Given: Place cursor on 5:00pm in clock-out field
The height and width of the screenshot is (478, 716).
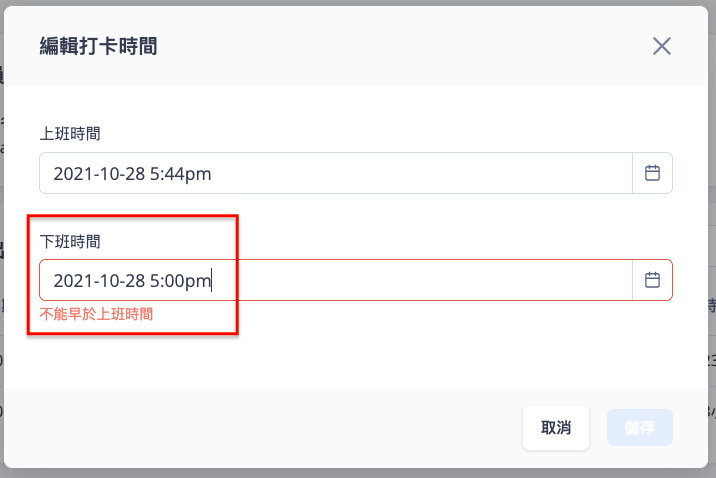Looking at the screenshot, I should (180, 281).
